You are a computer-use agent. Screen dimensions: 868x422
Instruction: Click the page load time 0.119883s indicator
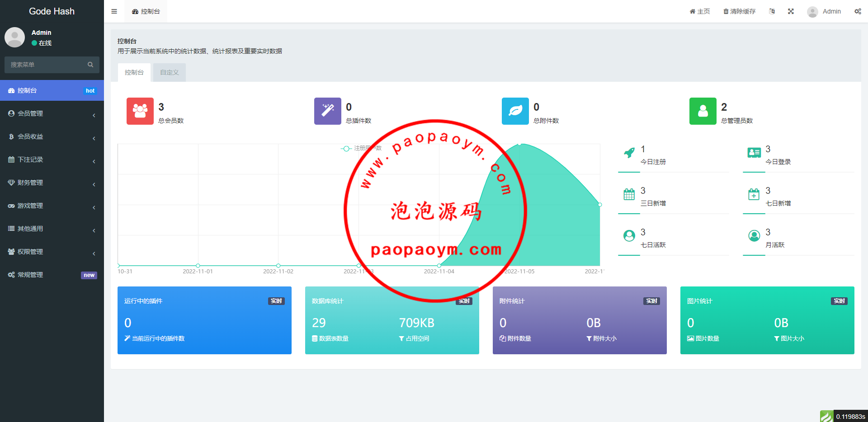pyautogui.click(x=850, y=417)
